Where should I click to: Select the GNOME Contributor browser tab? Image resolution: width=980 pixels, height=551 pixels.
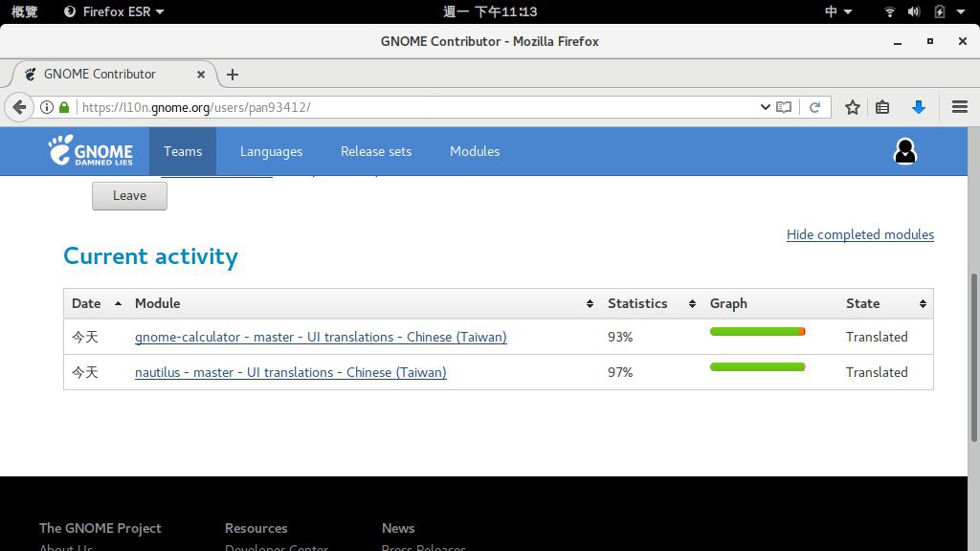point(114,75)
